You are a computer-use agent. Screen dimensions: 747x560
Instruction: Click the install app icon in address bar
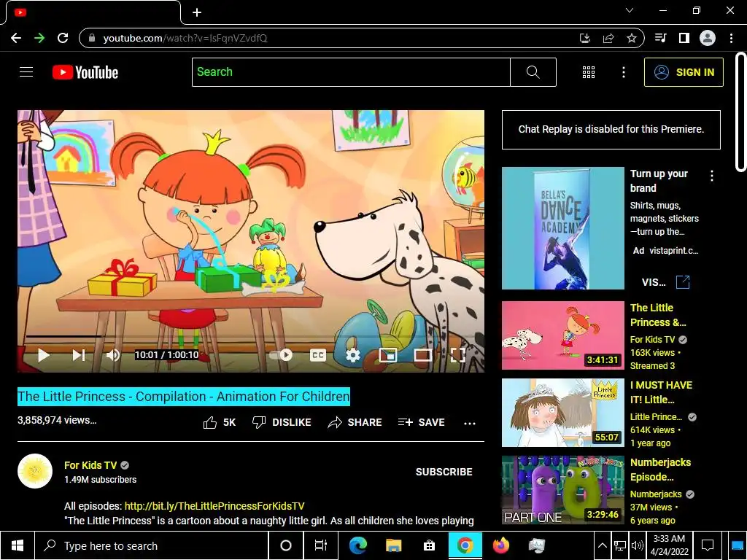pos(585,38)
